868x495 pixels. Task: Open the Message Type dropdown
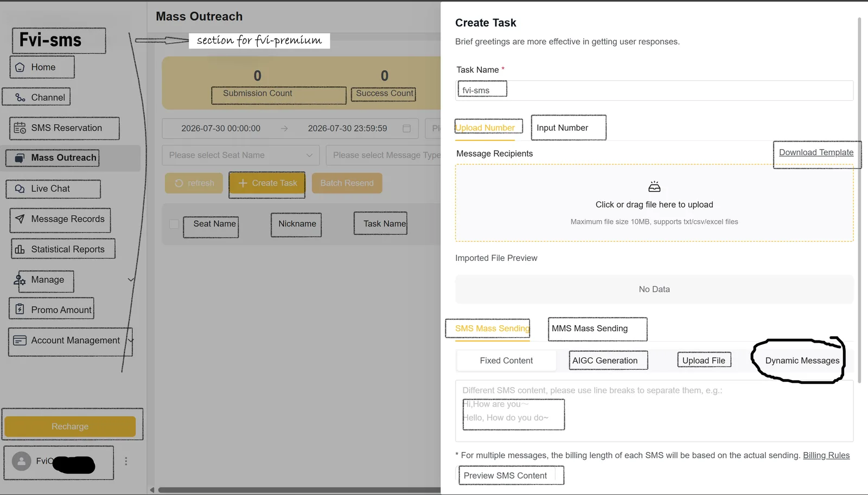click(384, 155)
